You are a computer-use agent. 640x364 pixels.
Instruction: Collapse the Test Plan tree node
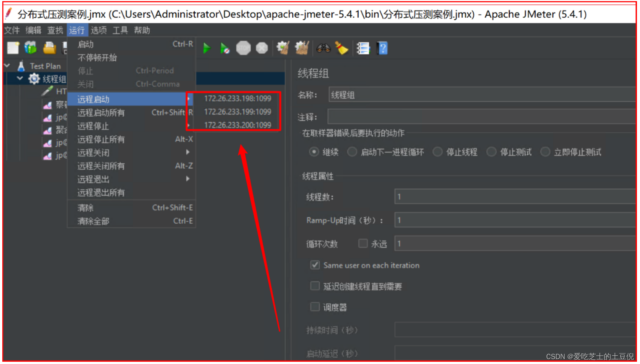click(7, 66)
